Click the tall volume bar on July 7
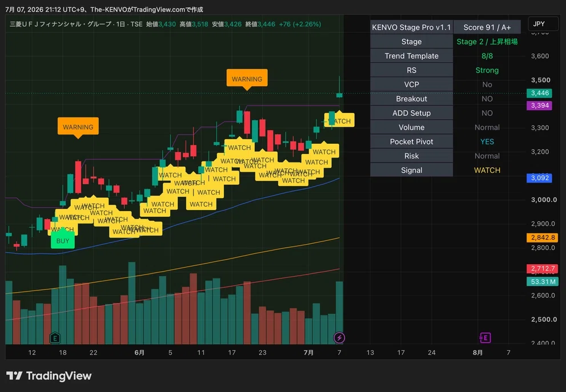The height and width of the screenshot is (392, 566). (339, 313)
